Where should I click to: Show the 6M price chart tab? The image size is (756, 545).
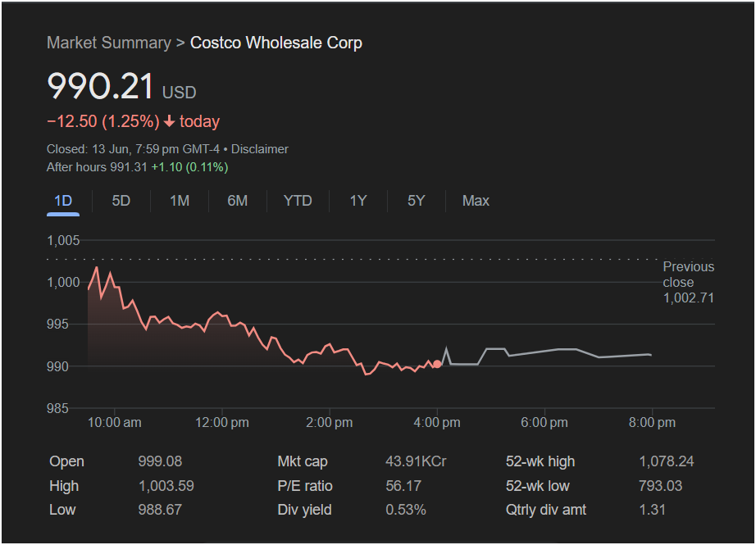238,201
